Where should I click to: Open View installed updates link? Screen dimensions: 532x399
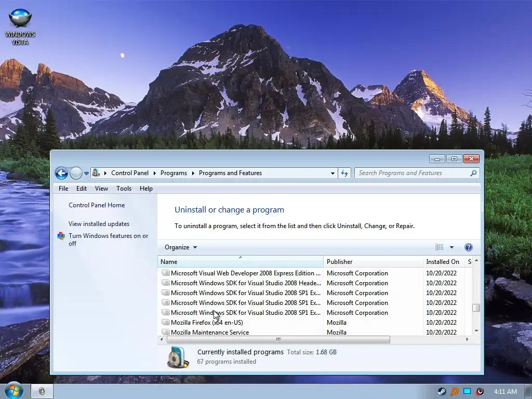[99, 224]
